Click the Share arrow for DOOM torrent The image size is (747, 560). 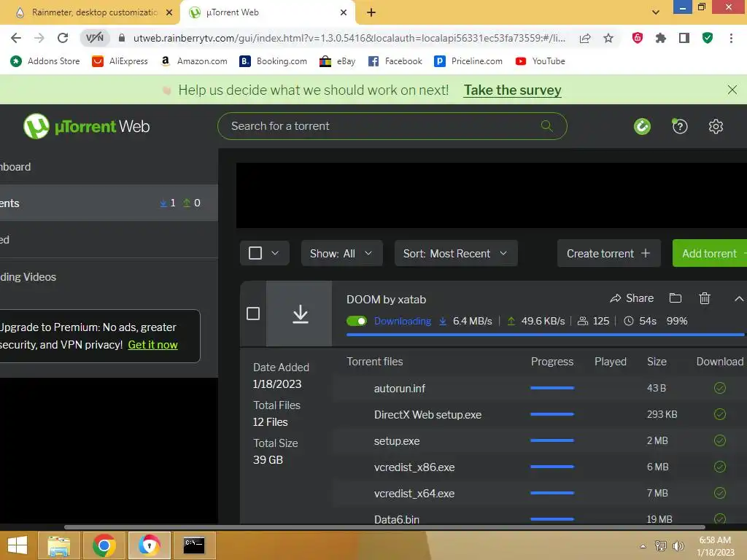[x=632, y=298]
